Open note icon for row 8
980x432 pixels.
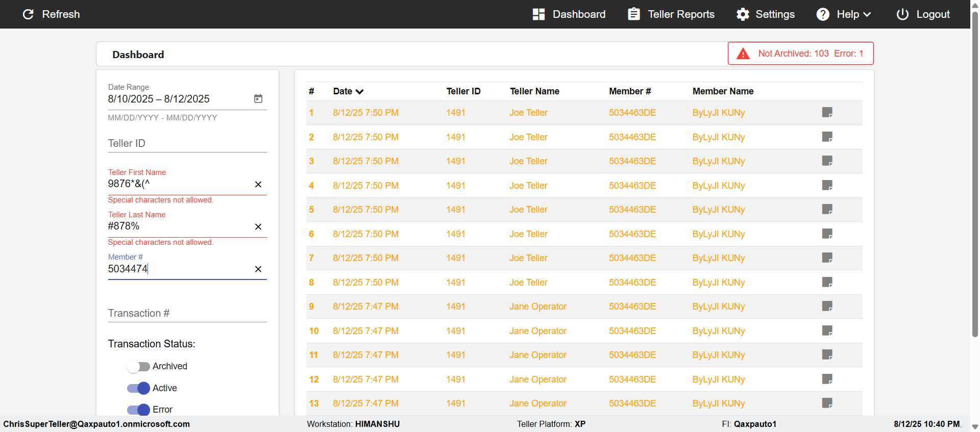tap(827, 282)
